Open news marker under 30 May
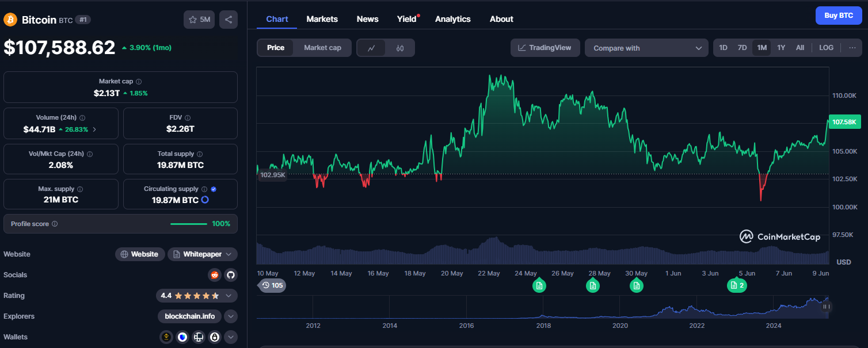 pos(636,285)
